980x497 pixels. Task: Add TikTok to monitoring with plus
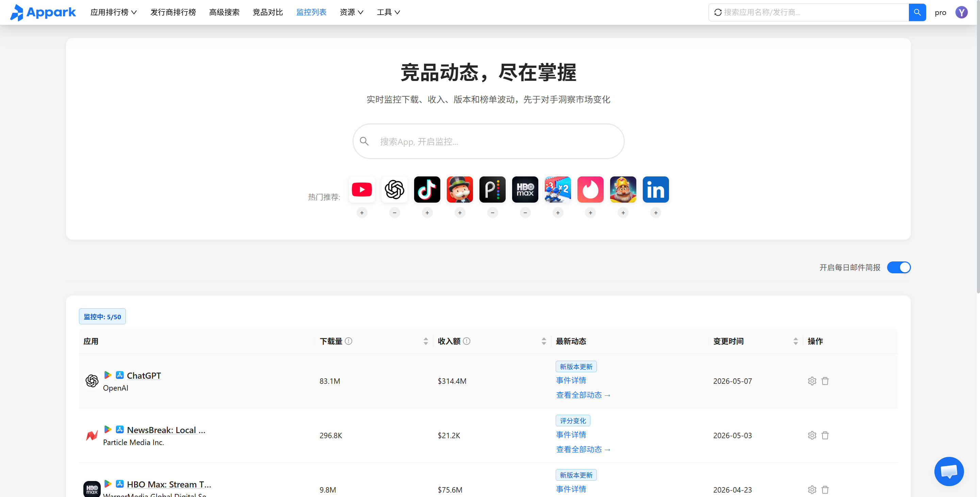pos(427,213)
